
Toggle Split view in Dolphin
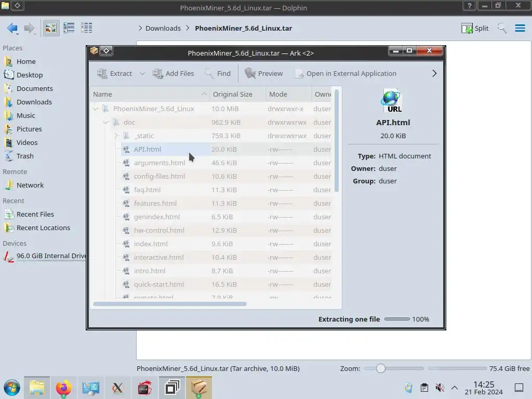click(x=475, y=28)
